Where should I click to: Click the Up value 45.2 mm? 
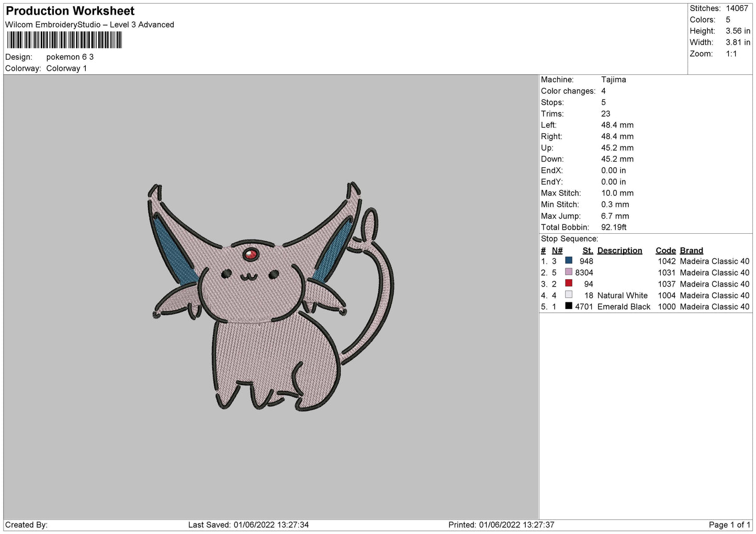click(617, 148)
